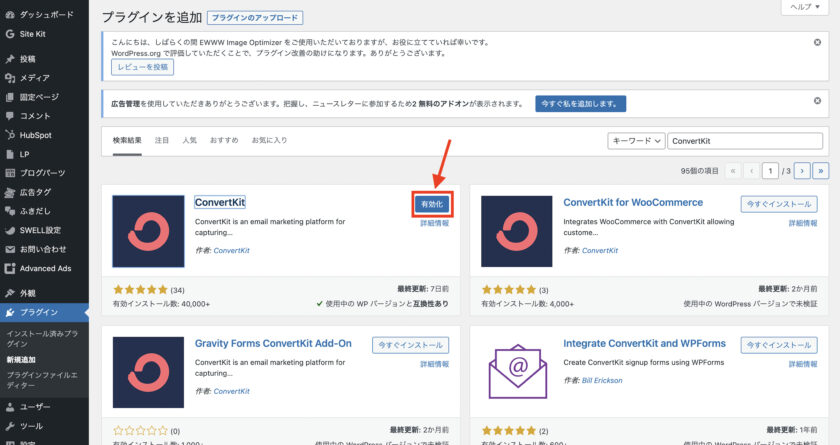Switch to 検索結果 tab

pyautogui.click(x=127, y=140)
